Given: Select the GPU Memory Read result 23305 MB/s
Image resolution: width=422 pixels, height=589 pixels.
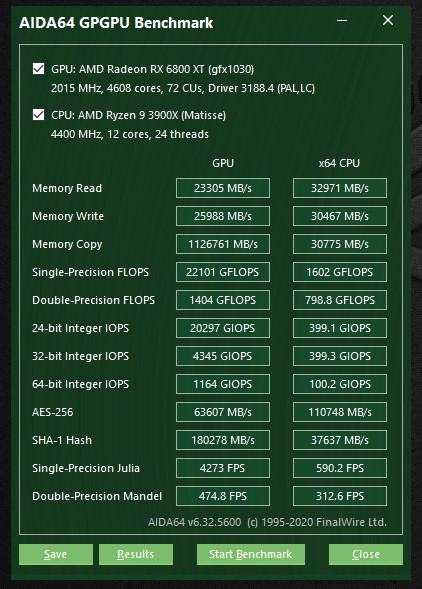Looking at the screenshot, I should [223, 188].
